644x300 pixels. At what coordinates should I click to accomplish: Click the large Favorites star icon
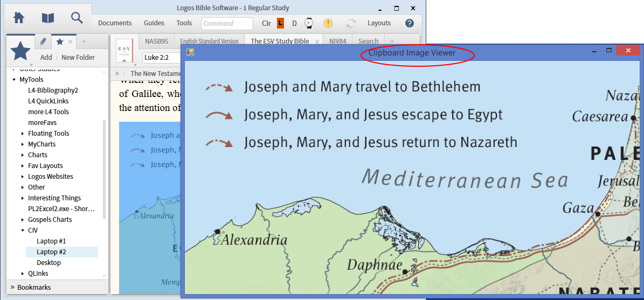[20, 51]
